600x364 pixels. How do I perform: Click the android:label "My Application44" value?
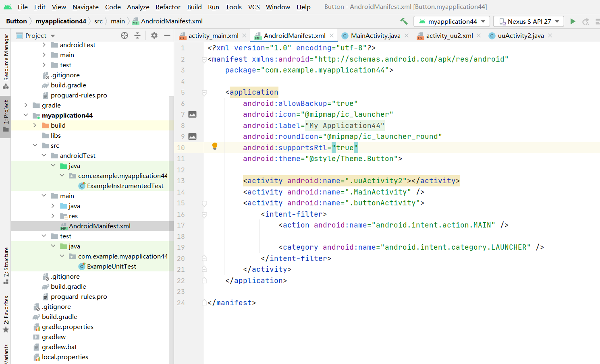[x=345, y=126]
